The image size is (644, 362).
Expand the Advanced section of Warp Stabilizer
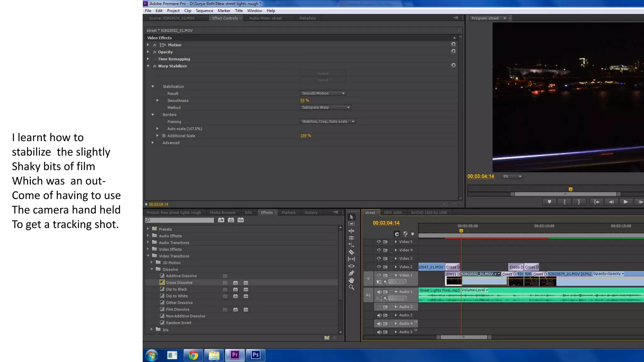click(153, 143)
